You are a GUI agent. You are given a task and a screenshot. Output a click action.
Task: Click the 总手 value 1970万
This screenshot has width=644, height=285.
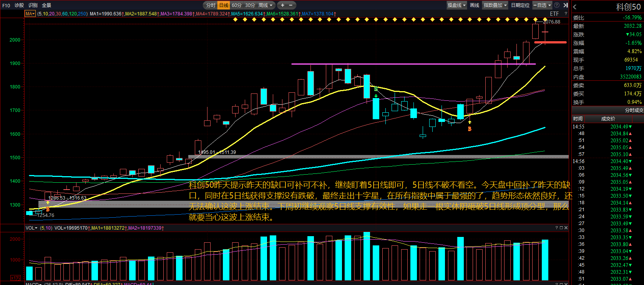[634, 68]
